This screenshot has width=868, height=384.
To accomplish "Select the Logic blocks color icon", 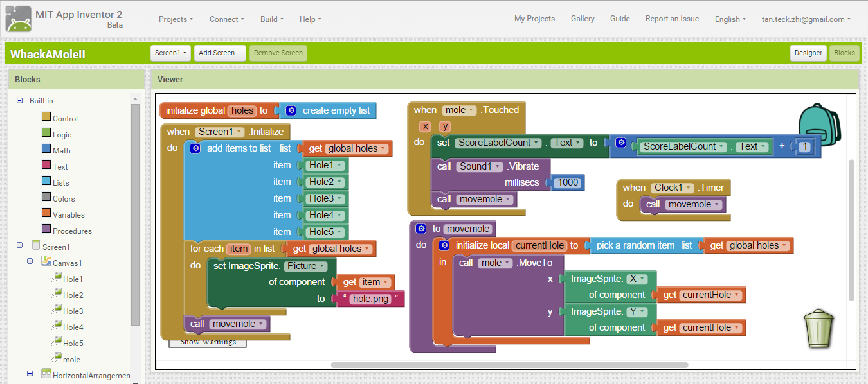I will (46, 132).
